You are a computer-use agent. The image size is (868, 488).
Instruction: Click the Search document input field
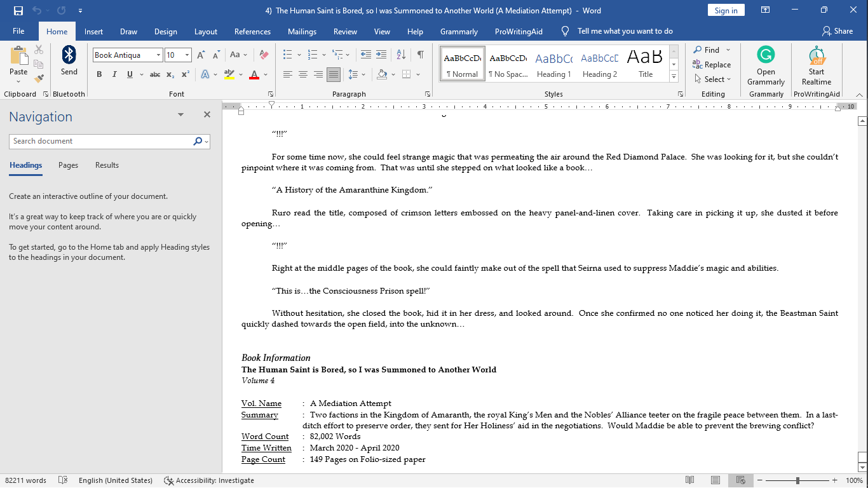102,141
